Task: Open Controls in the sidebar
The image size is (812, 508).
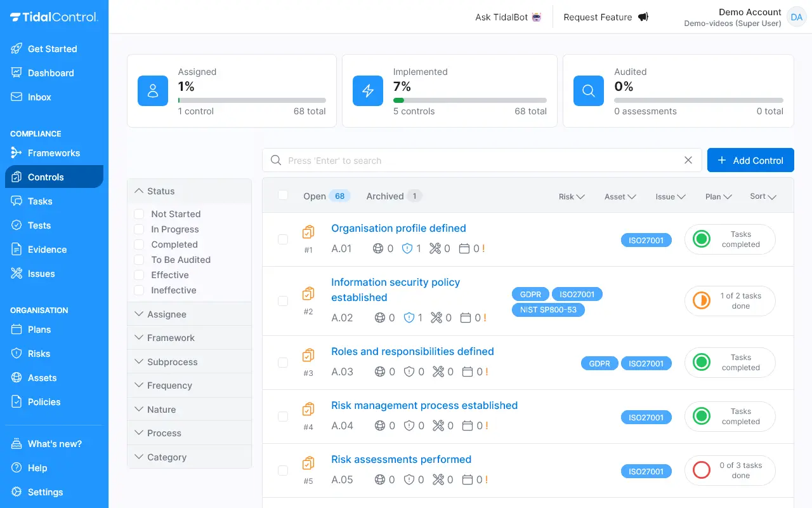Action: (54, 177)
